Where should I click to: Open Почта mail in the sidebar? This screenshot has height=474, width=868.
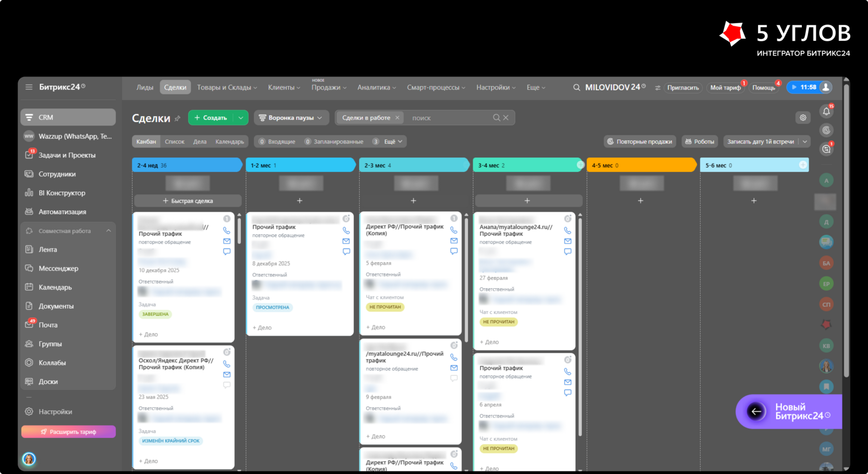tap(68, 325)
